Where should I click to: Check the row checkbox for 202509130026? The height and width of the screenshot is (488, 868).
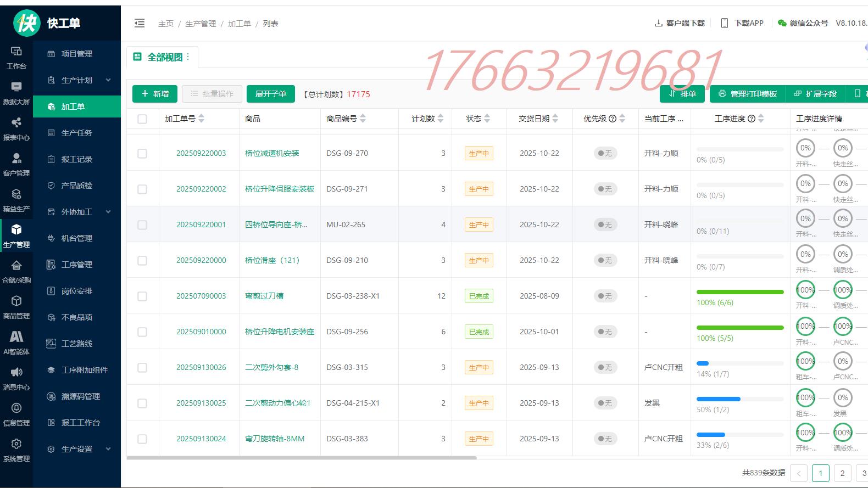point(142,368)
